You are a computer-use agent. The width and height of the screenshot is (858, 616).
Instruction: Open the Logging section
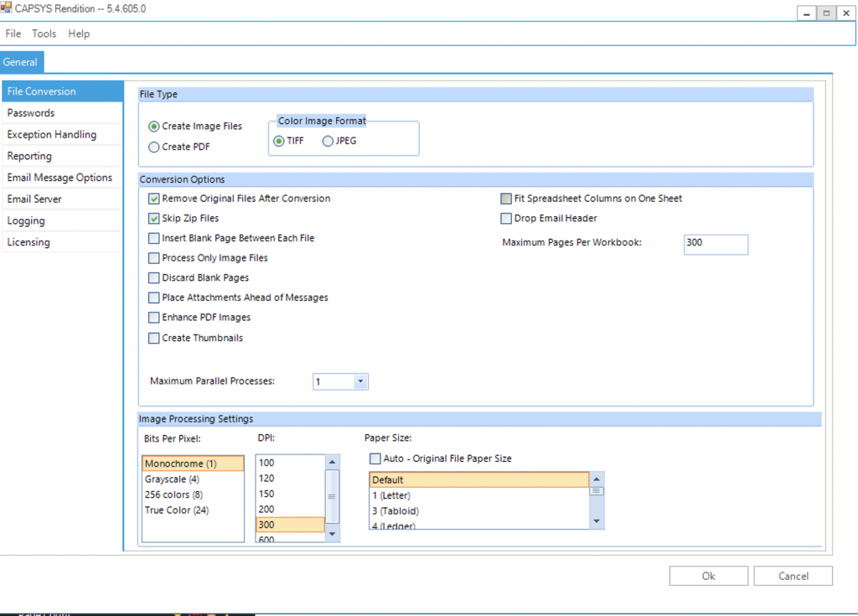[62, 220]
